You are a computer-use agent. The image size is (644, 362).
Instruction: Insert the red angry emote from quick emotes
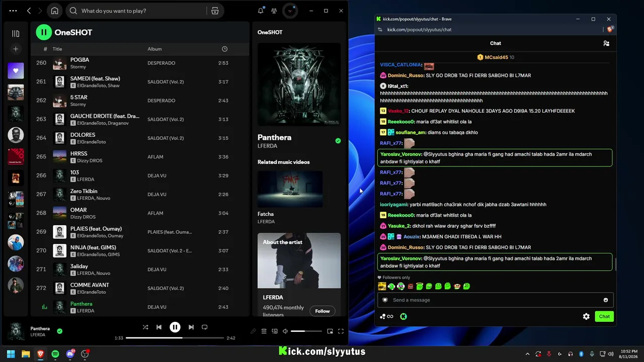tap(410, 287)
